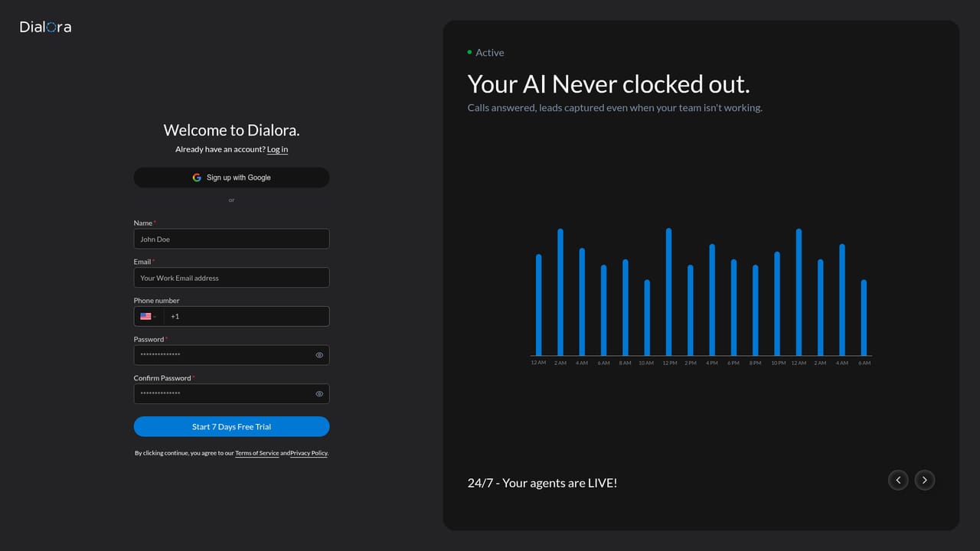980x551 pixels.
Task: Click the 10 AM chart label
Action: click(646, 363)
